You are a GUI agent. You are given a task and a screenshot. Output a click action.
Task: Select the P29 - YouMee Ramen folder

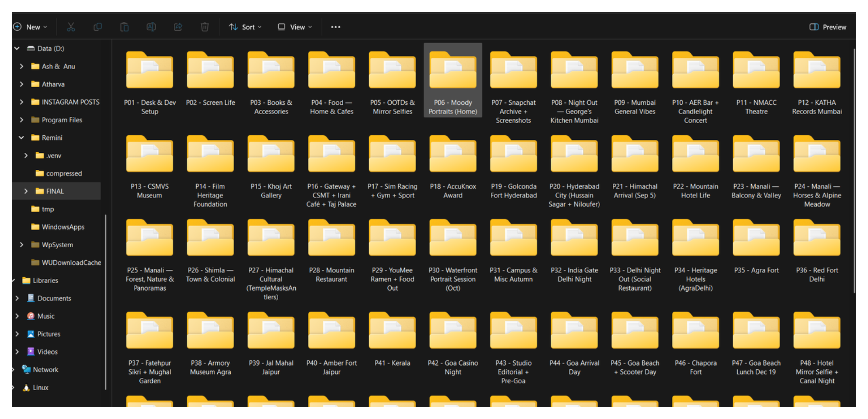393,255
